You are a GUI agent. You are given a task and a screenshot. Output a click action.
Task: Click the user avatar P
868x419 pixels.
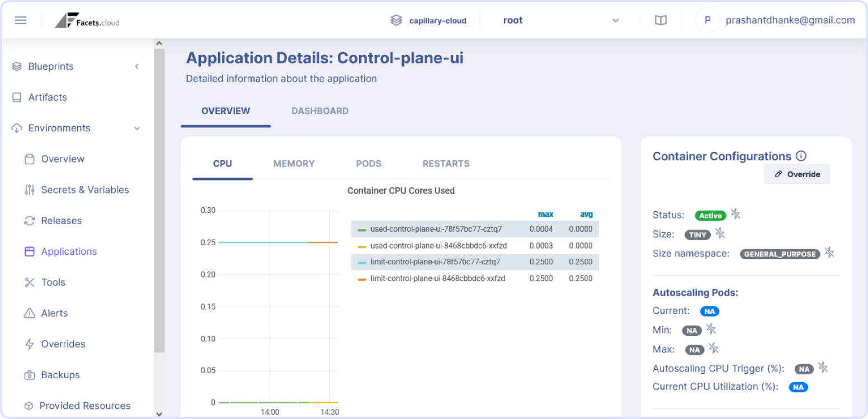(x=707, y=21)
